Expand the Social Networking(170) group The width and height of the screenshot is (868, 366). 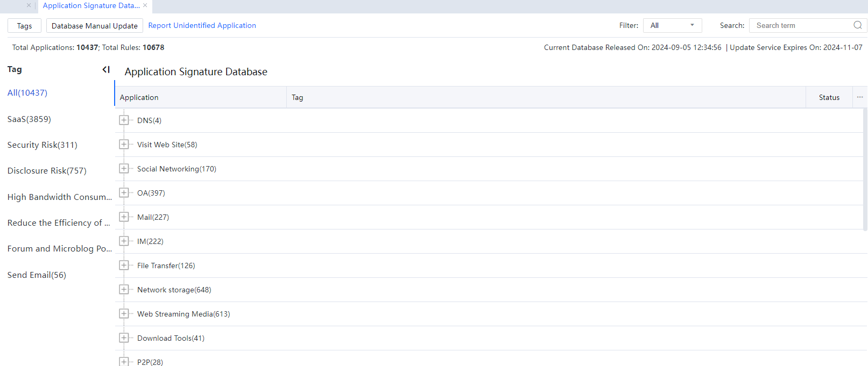124,169
